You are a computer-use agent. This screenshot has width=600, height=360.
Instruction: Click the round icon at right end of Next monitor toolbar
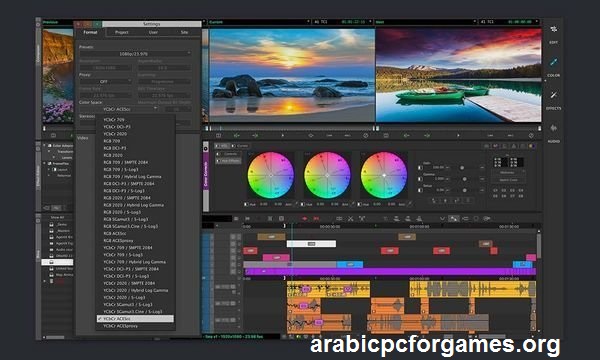531,135
